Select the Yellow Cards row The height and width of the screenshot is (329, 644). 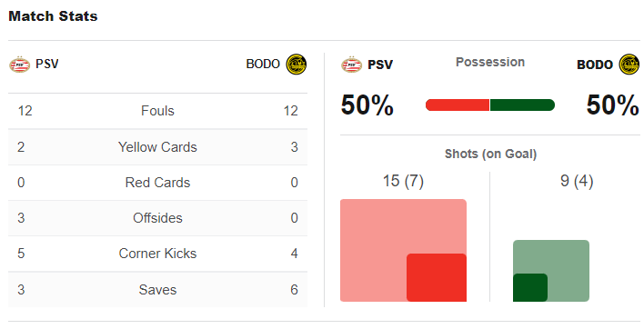[x=157, y=147]
